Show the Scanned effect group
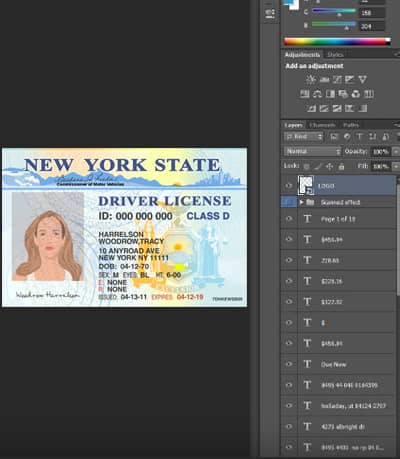Image resolution: width=400 pixels, height=459 pixels. (x=289, y=202)
